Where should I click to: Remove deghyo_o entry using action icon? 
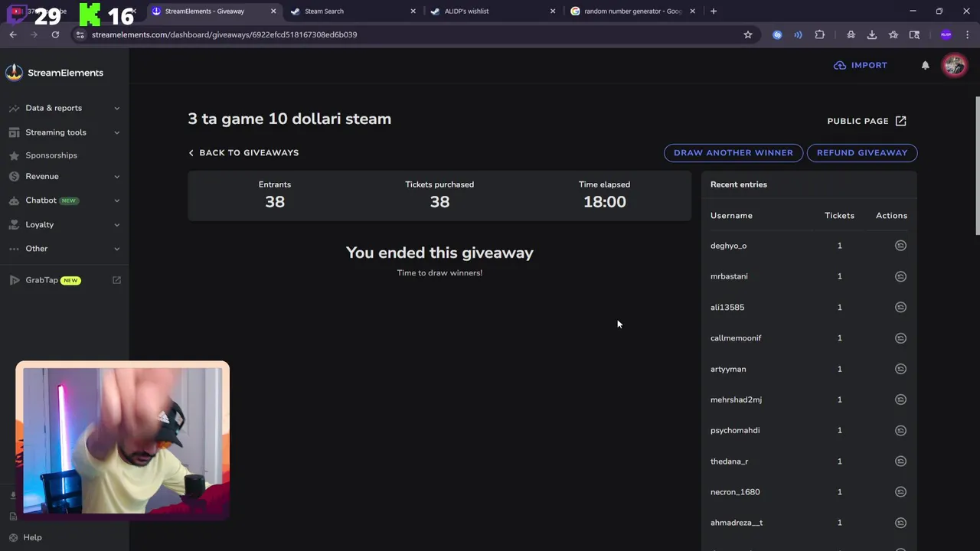900,246
